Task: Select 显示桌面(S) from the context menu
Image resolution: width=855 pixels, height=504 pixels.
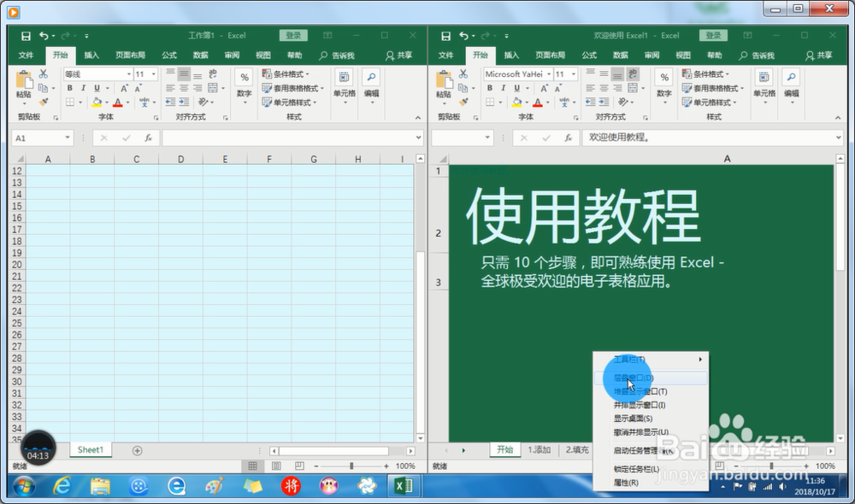Action: [x=651, y=419]
